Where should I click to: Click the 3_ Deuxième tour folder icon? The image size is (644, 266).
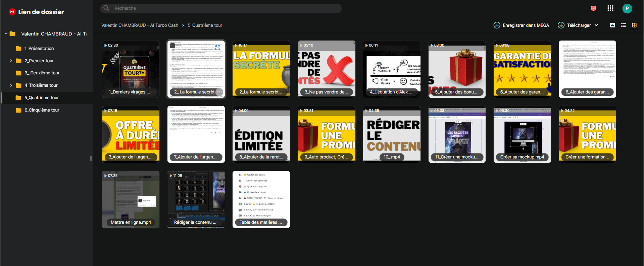click(19, 73)
